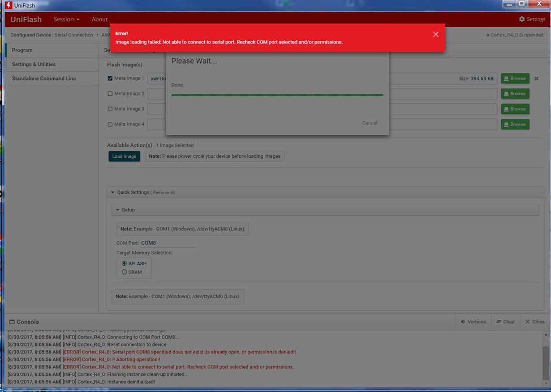Screen dimensions: 551x392
Task: Cancel the Please Wait dialog
Action: [x=370, y=123]
